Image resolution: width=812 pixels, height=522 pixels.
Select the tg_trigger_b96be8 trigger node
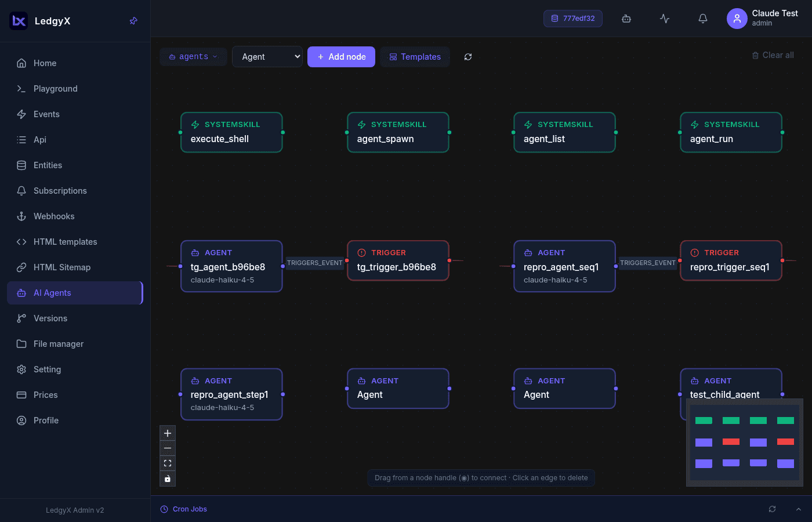(x=398, y=260)
